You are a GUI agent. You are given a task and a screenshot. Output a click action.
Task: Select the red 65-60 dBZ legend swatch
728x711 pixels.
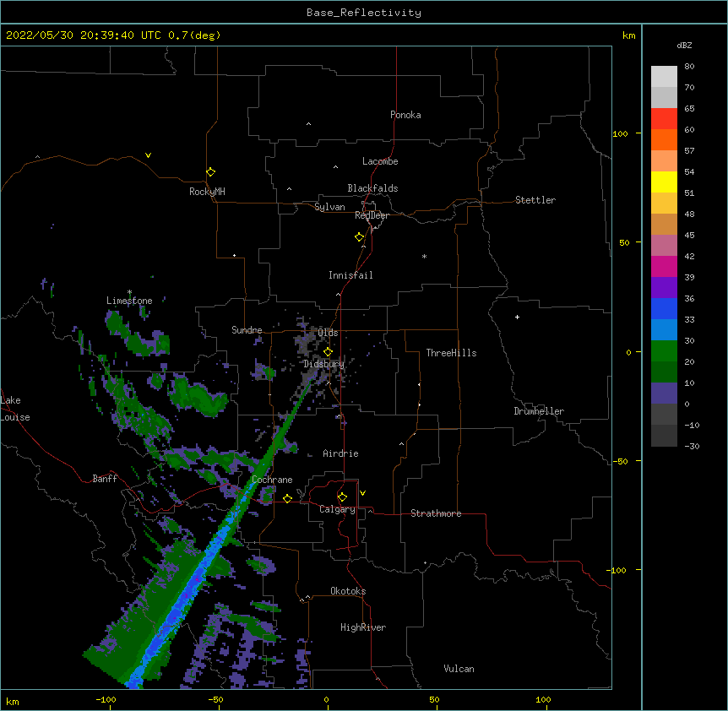point(664,119)
